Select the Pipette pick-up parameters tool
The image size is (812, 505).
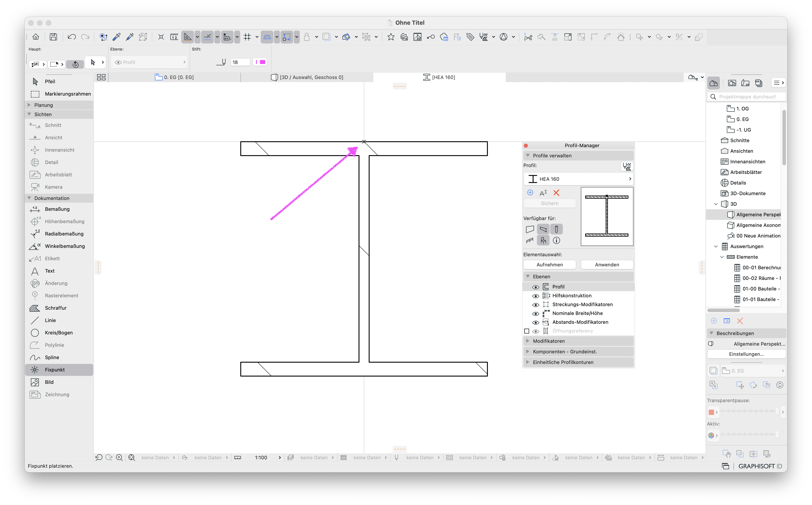coord(117,37)
